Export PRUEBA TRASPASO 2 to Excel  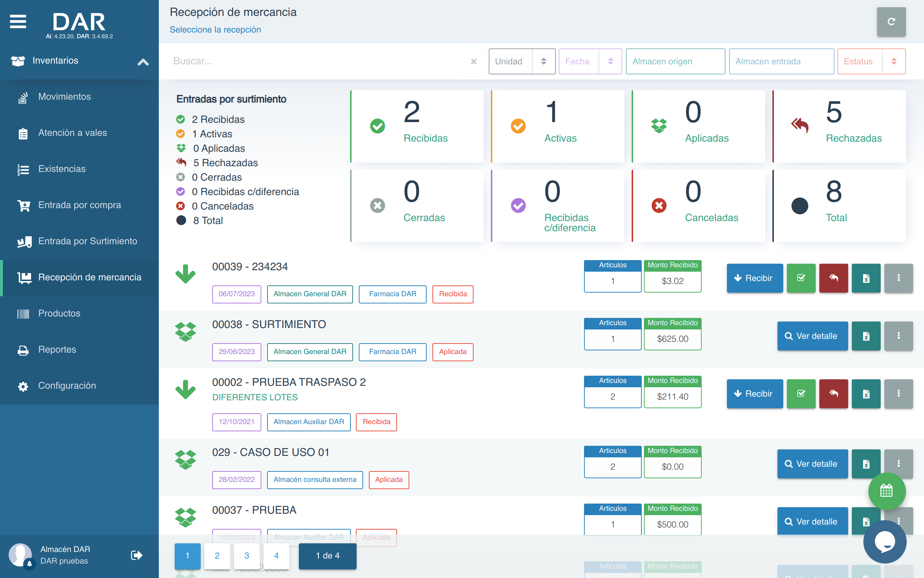pos(866,393)
